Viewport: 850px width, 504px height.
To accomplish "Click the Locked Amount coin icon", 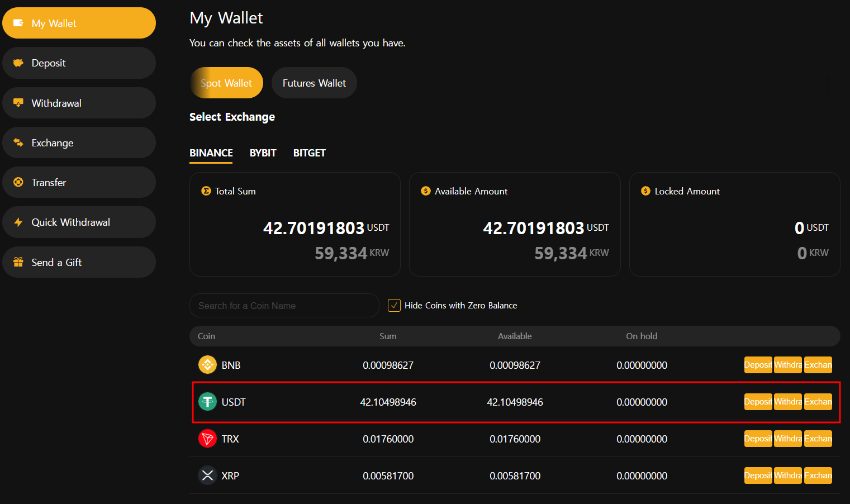I will point(645,191).
